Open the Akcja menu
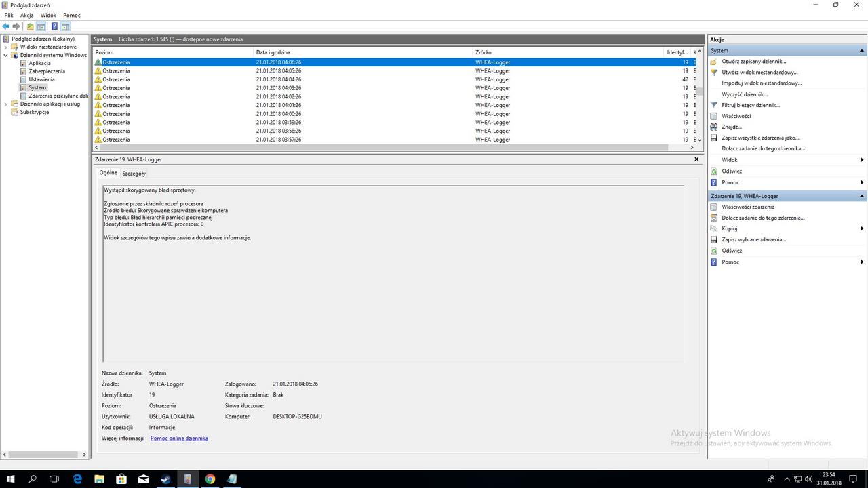 (26, 15)
